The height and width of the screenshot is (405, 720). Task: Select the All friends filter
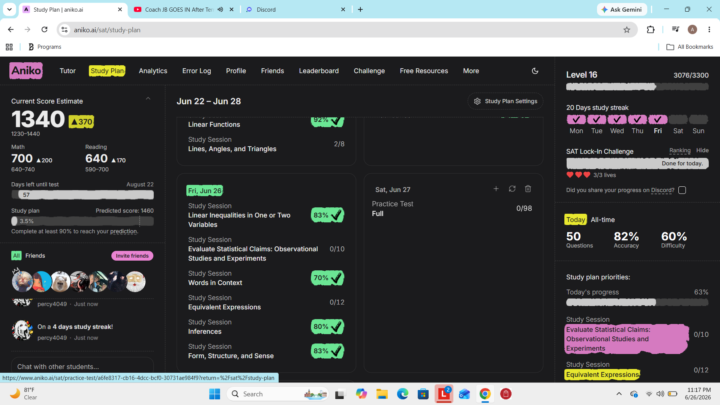click(16, 255)
